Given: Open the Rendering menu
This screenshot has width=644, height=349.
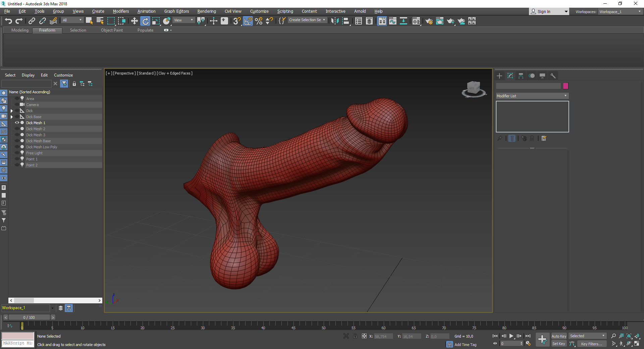Looking at the screenshot, I should coord(207,11).
